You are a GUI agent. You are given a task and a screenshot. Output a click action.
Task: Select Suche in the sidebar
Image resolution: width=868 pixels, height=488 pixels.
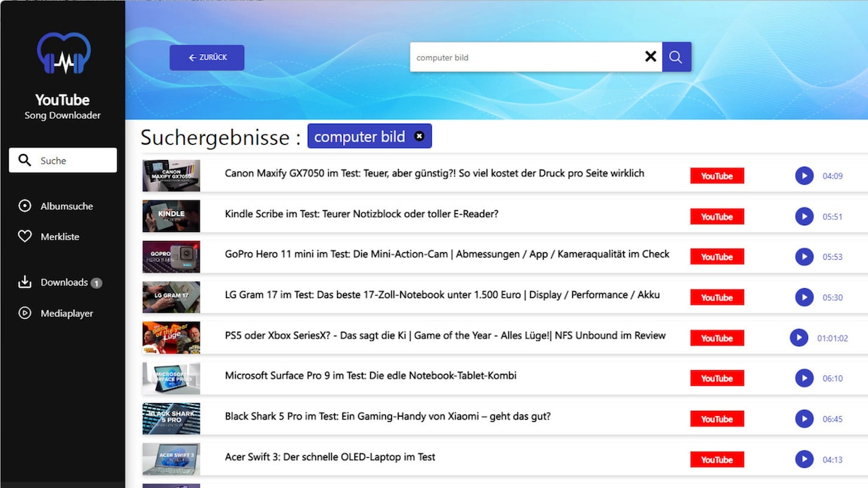coord(63,160)
